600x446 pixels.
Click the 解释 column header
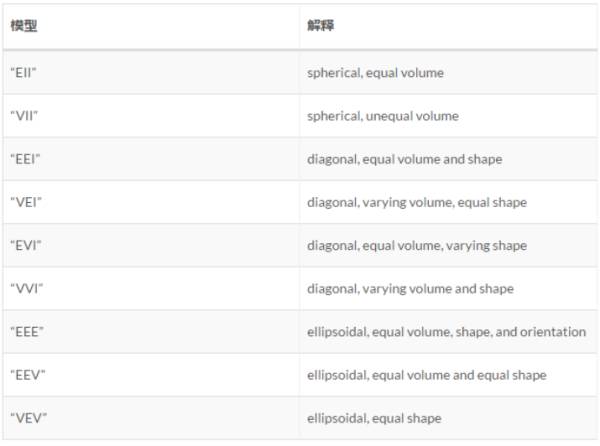pyautogui.click(x=320, y=25)
